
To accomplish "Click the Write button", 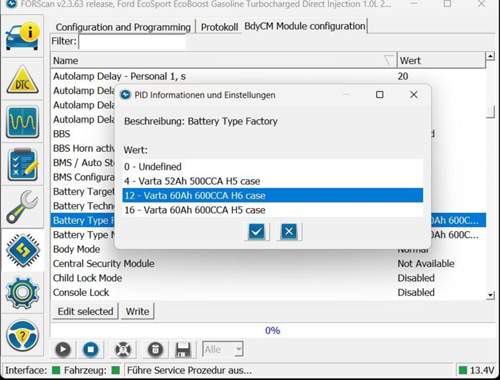I will click(137, 311).
